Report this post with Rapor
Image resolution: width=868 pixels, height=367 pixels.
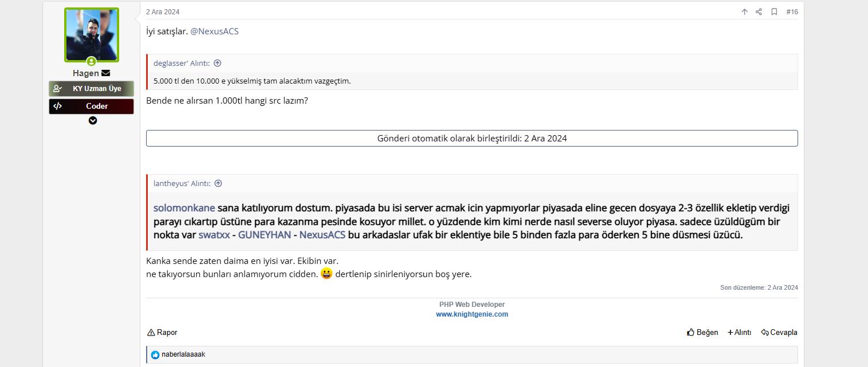[x=162, y=332]
